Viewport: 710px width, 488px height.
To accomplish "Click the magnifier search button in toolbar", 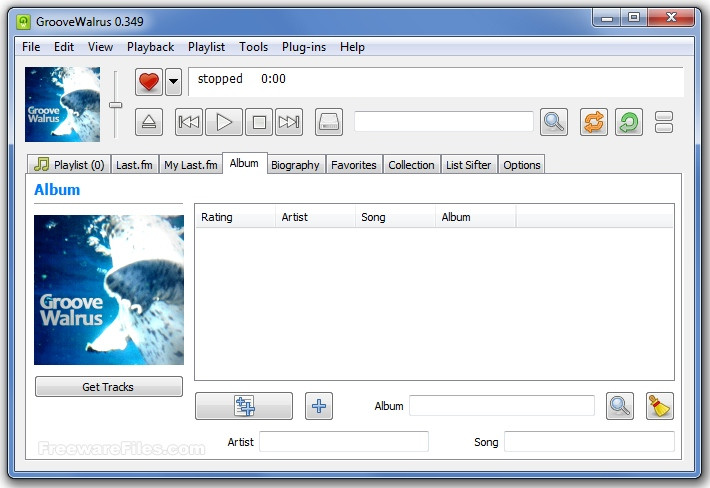I will point(554,122).
